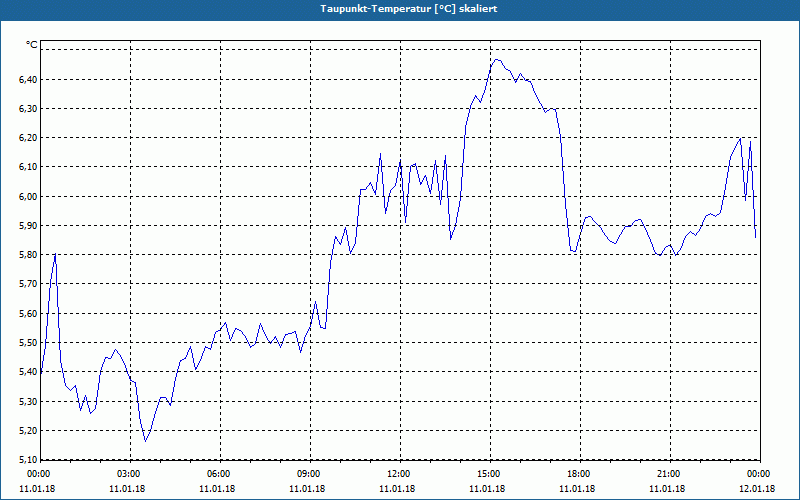Click the 11.01.18 date under 03:00

coord(128,489)
